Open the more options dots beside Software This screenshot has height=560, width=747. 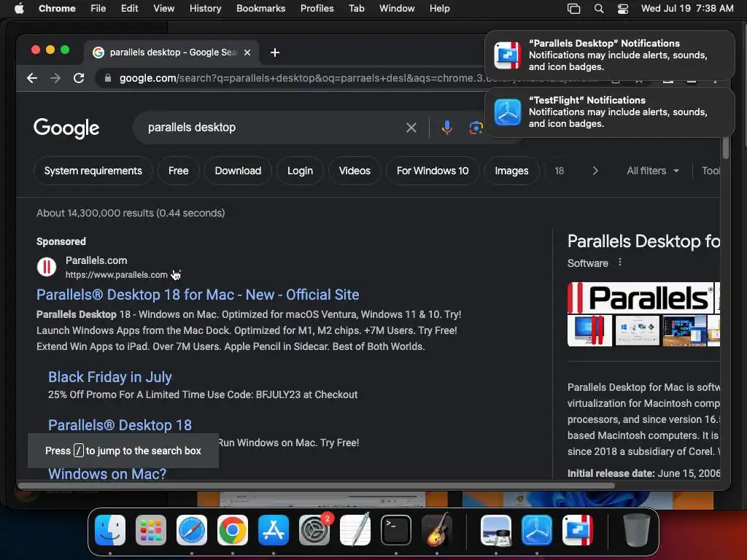[x=620, y=262]
